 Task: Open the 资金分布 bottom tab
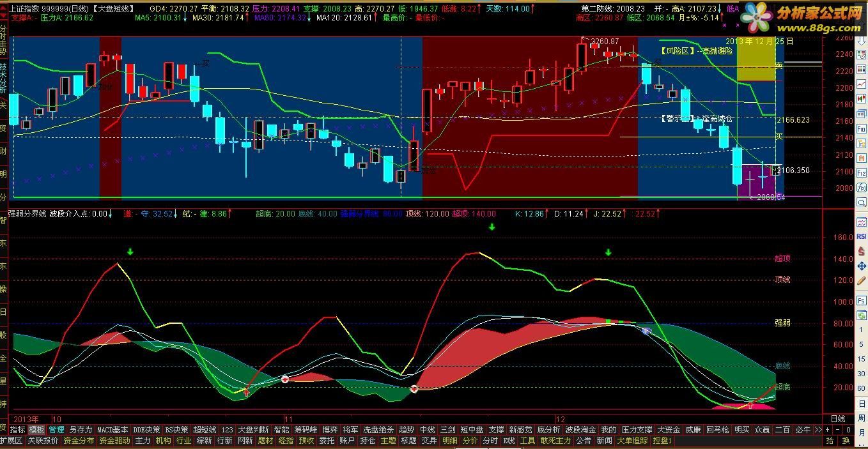coord(79,441)
